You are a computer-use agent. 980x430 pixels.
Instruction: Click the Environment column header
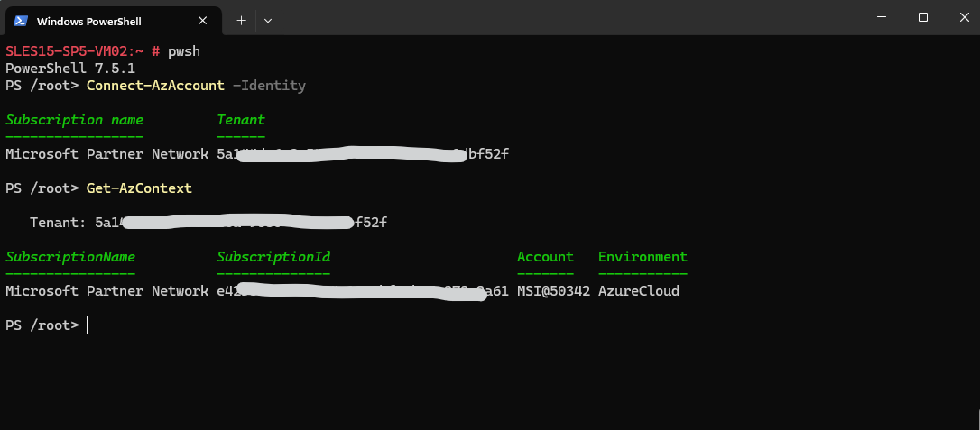(x=643, y=257)
